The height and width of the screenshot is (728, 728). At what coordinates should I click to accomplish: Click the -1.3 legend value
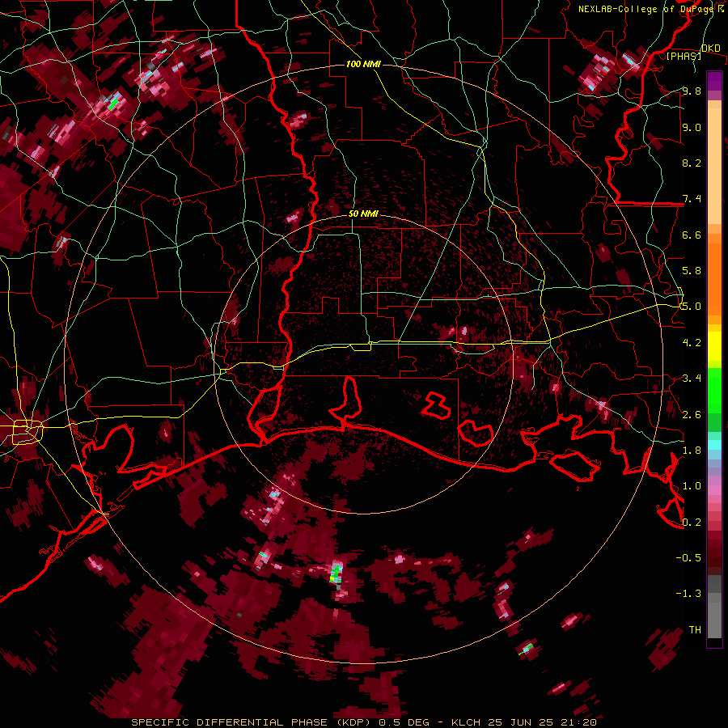(688, 594)
